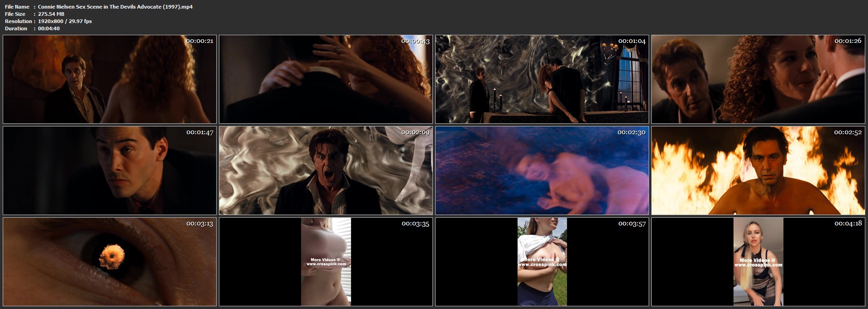Select the duration value 00:04:40

[49, 28]
